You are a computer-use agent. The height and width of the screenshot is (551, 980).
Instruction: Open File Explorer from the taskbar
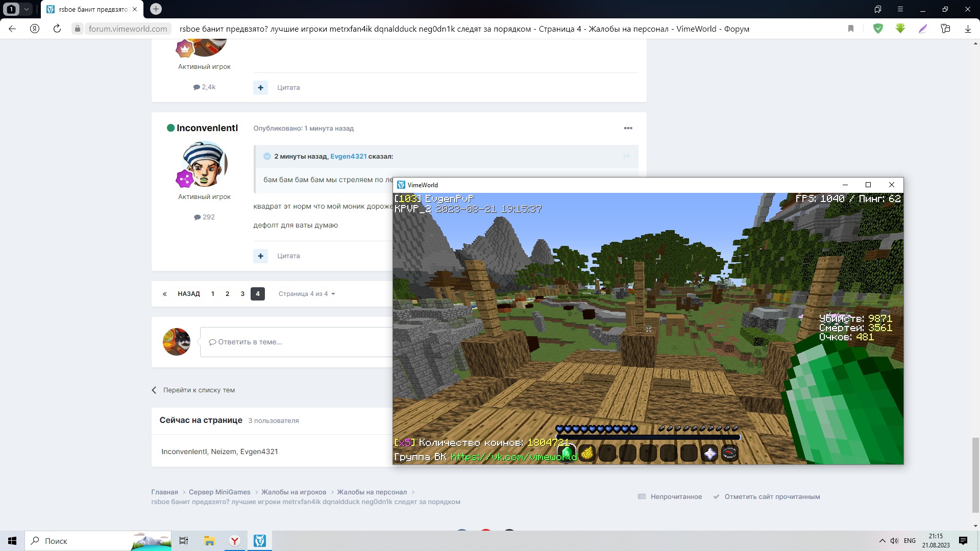point(209,541)
